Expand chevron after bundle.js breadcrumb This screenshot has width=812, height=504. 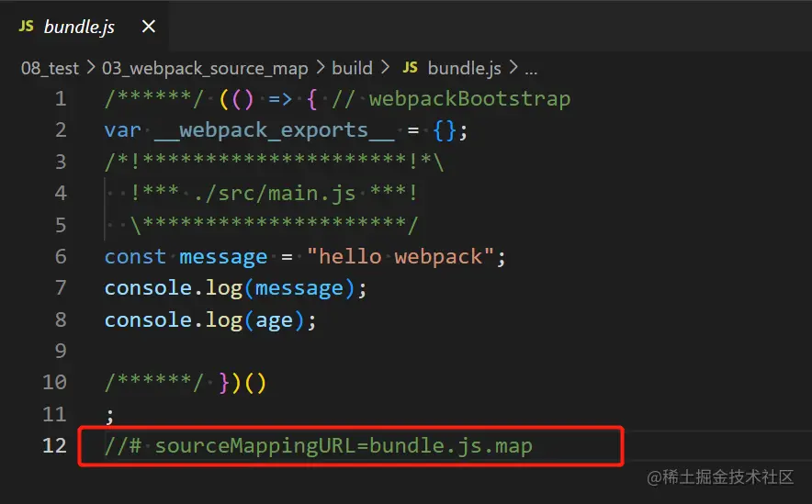coord(513,67)
